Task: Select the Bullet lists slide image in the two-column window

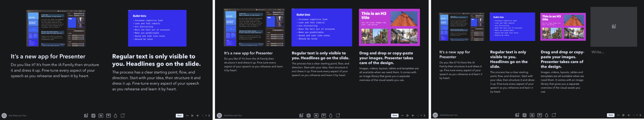Action: click(157, 29)
